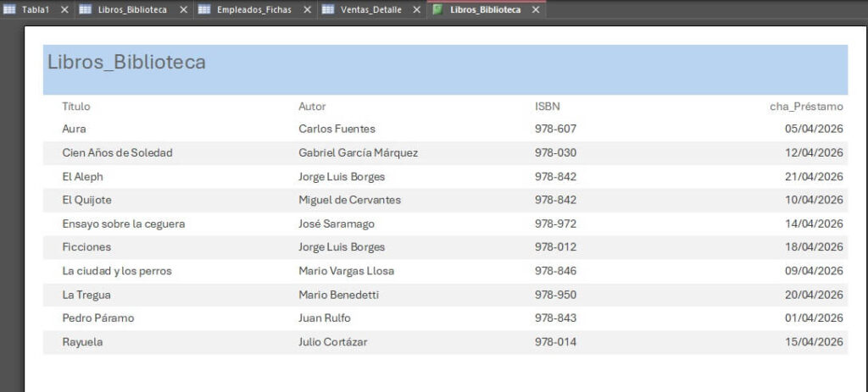Click loan date 14/04/2026
This screenshot has width=868, height=392.
[x=815, y=224]
